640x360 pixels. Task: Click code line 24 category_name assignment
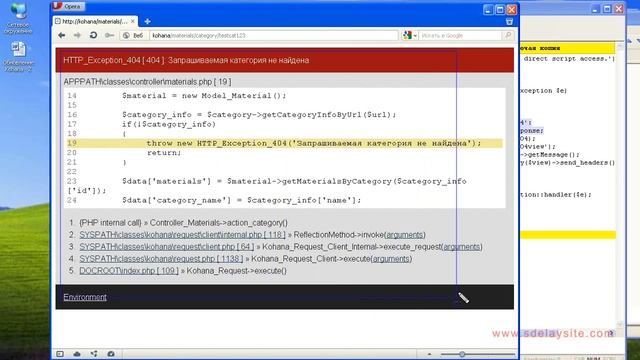coord(242,200)
